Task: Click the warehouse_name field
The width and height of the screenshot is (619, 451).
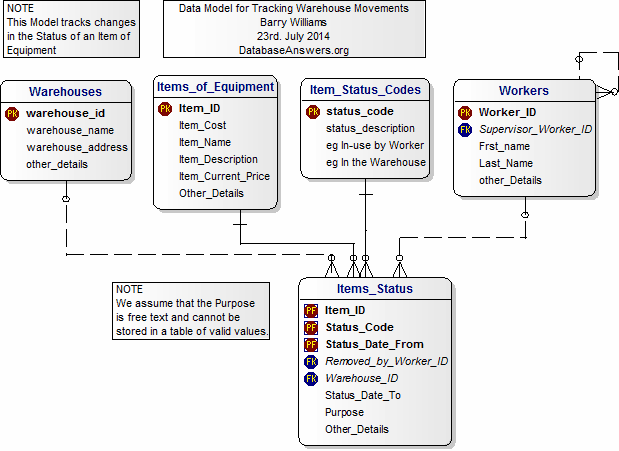Action: pyautogui.click(x=70, y=130)
